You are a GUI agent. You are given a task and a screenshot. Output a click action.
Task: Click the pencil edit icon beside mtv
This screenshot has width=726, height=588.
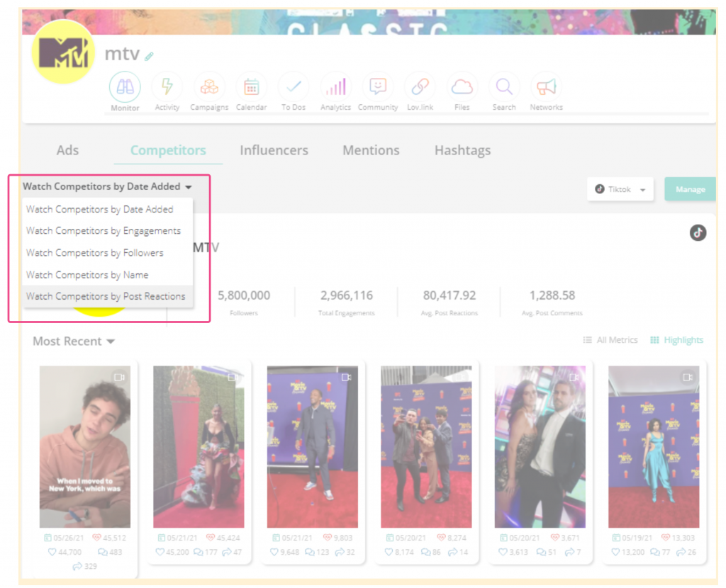pos(149,57)
